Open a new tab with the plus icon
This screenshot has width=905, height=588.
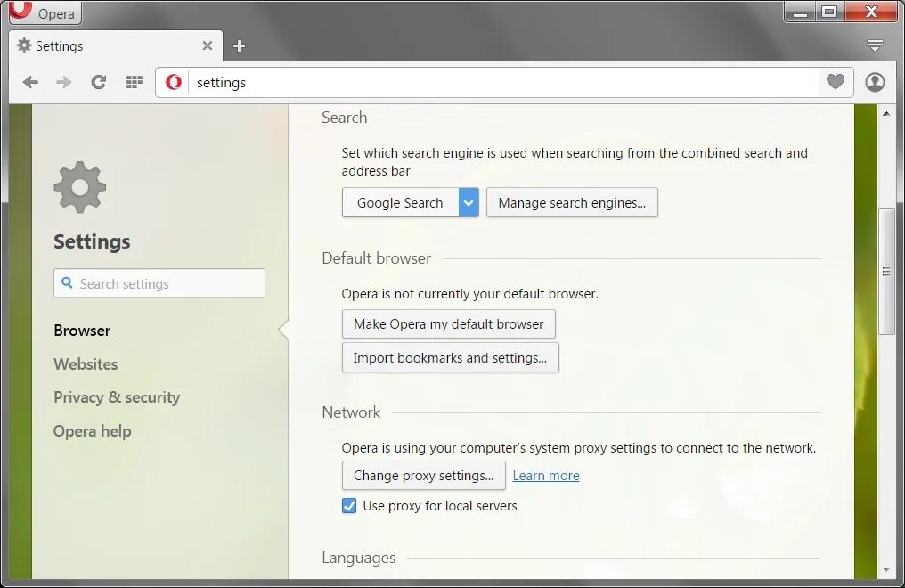pos(239,45)
